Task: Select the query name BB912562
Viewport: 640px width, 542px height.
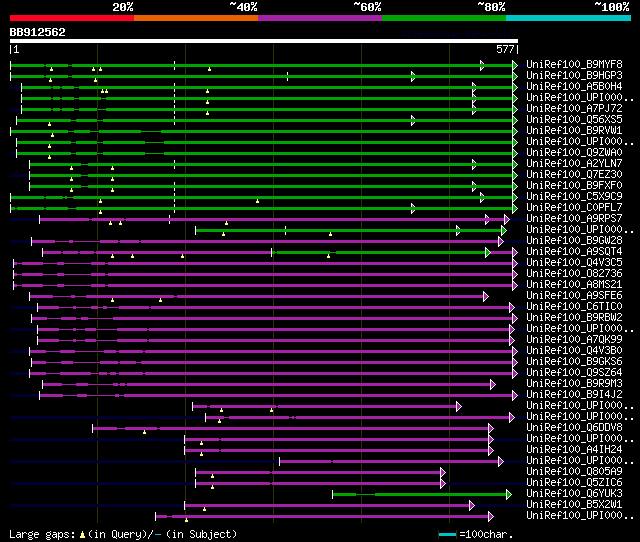Action: tap(38, 32)
